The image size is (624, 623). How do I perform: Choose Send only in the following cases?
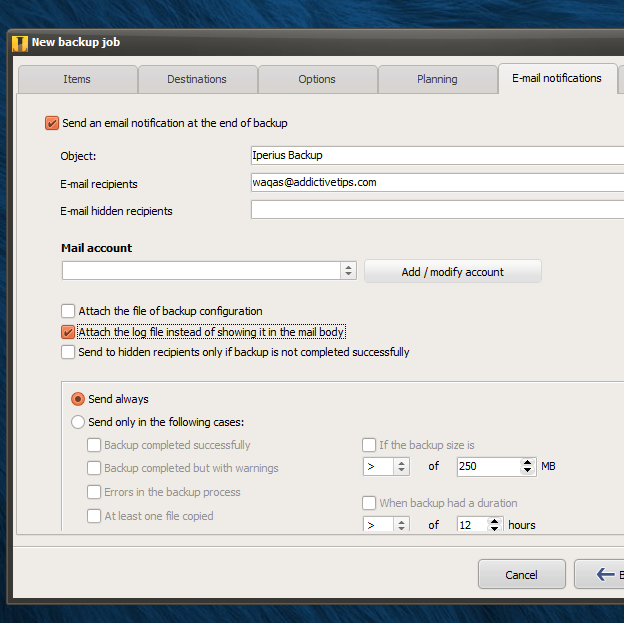click(78, 422)
